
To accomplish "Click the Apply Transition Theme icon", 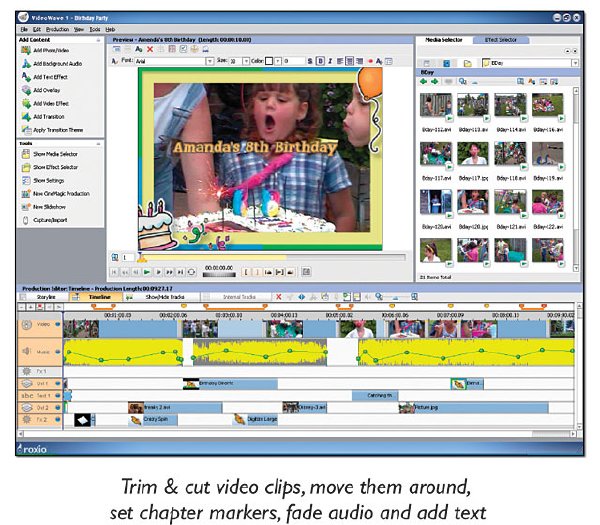I will 26,130.
